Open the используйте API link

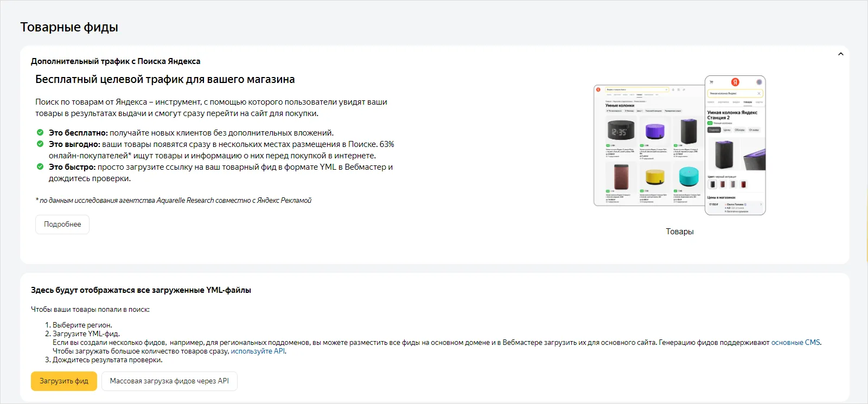(x=258, y=351)
